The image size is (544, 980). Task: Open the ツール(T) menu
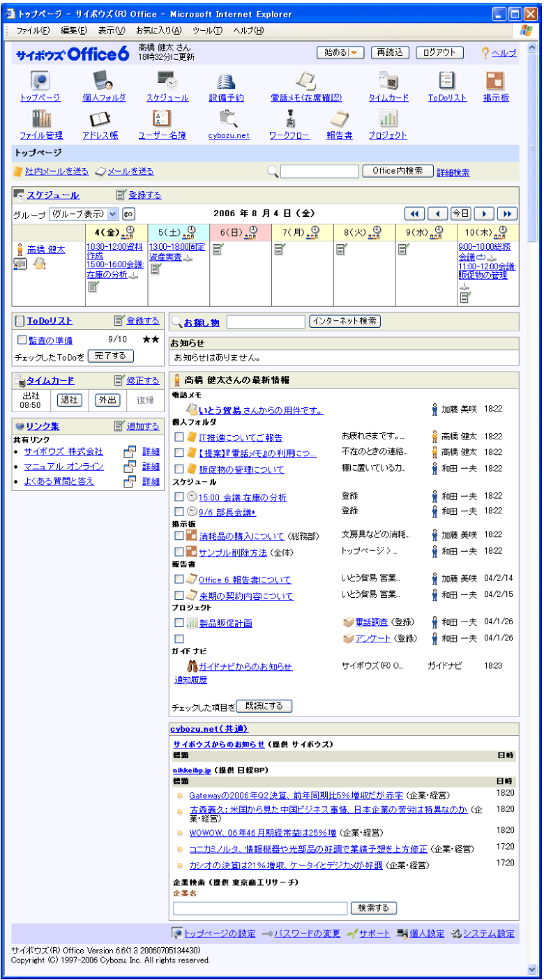pos(207,31)
